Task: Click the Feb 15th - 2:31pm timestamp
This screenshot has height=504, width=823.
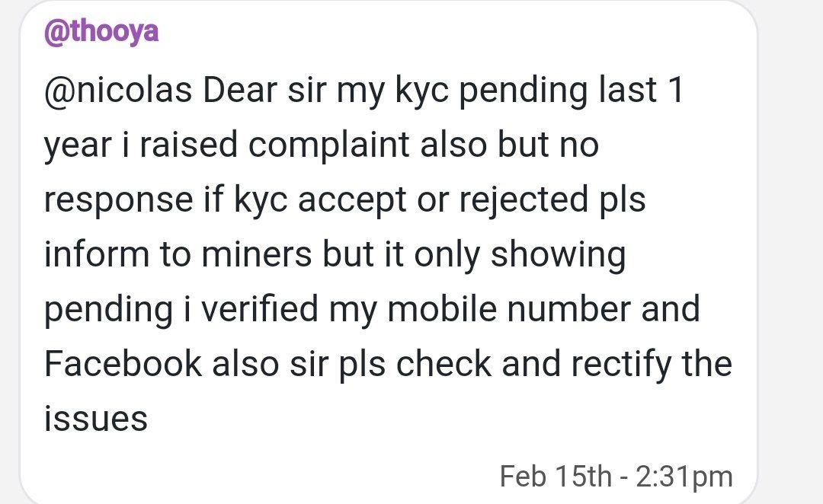Action: [616, 476]
